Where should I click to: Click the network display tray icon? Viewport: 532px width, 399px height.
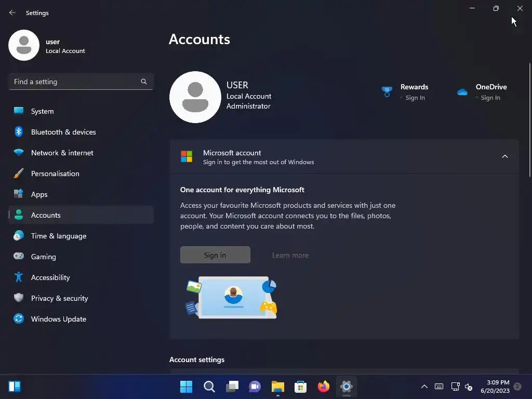click(455, 387)
